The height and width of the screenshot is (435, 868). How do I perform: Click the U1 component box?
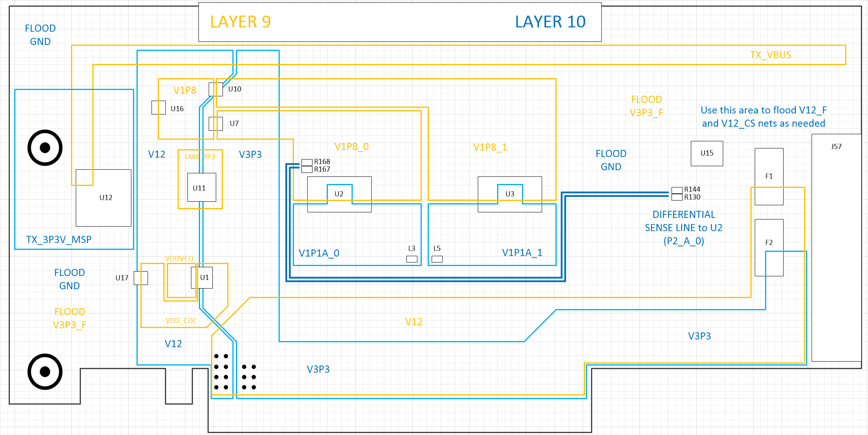202,277
